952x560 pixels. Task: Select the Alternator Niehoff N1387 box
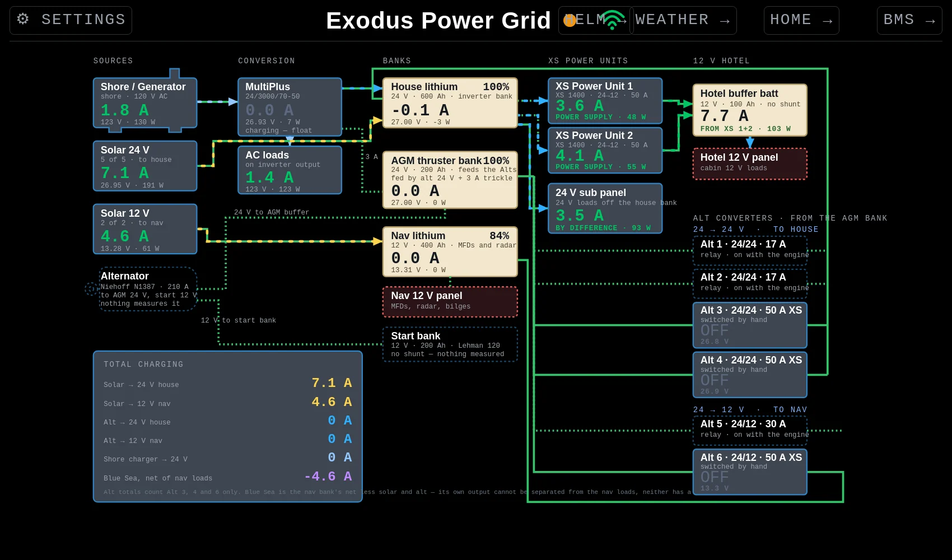pos(148,289)
